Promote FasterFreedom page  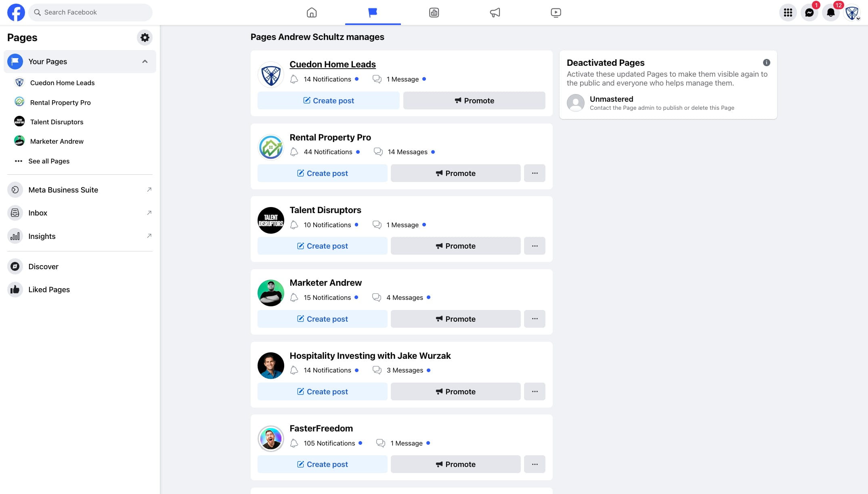tap(456, 464)
